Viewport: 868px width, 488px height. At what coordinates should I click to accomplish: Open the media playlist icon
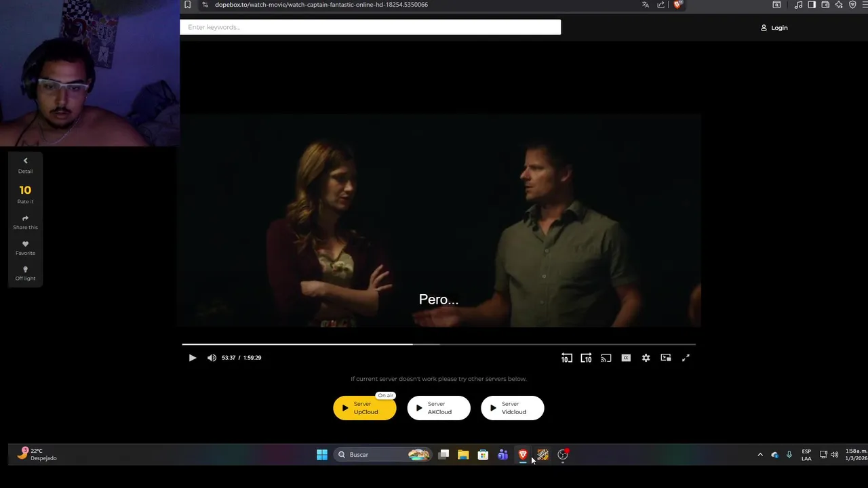coord(798,5)
